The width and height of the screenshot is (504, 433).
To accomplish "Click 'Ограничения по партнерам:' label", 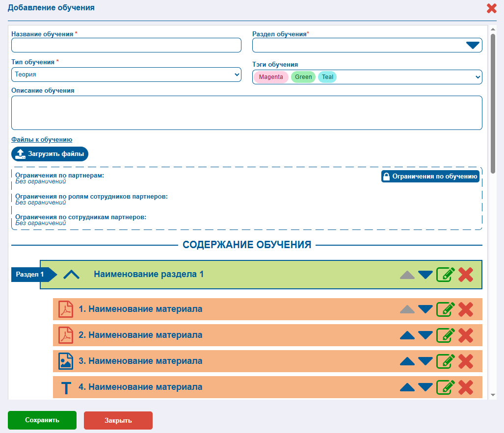I will tap(59, 176).
